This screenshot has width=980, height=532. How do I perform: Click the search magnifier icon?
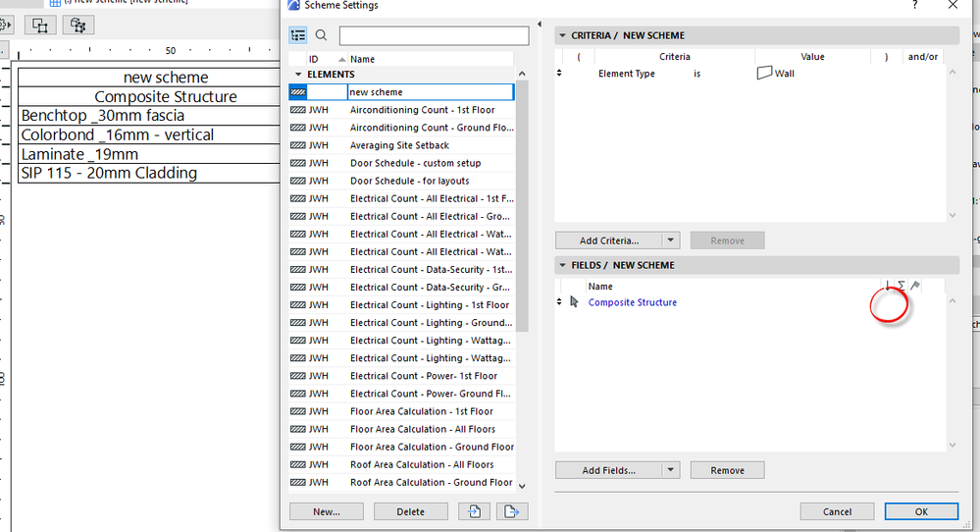[321, 35]
